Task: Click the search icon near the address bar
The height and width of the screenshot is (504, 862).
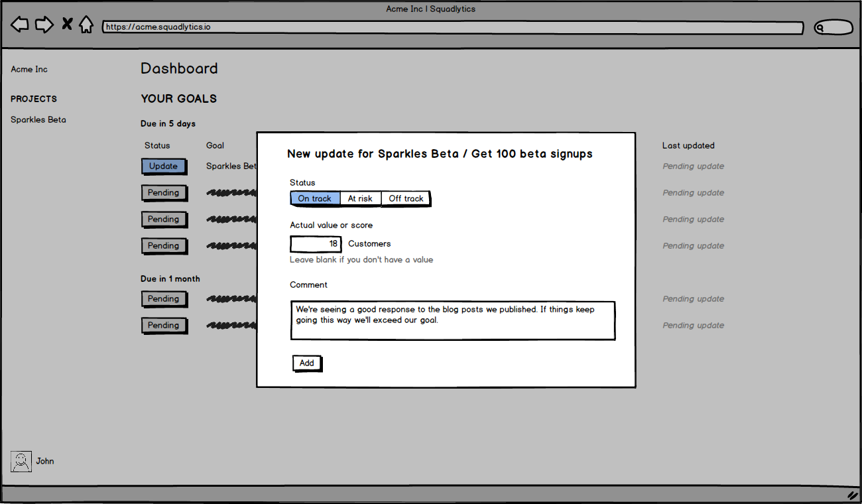Action: (x=821, y=27)
